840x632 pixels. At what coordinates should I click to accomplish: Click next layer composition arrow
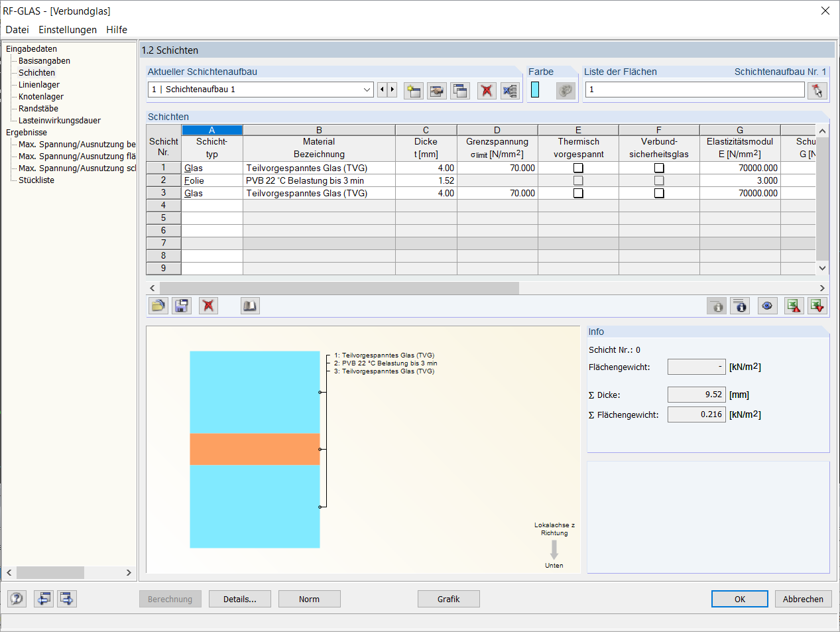(x=392, y=90)
